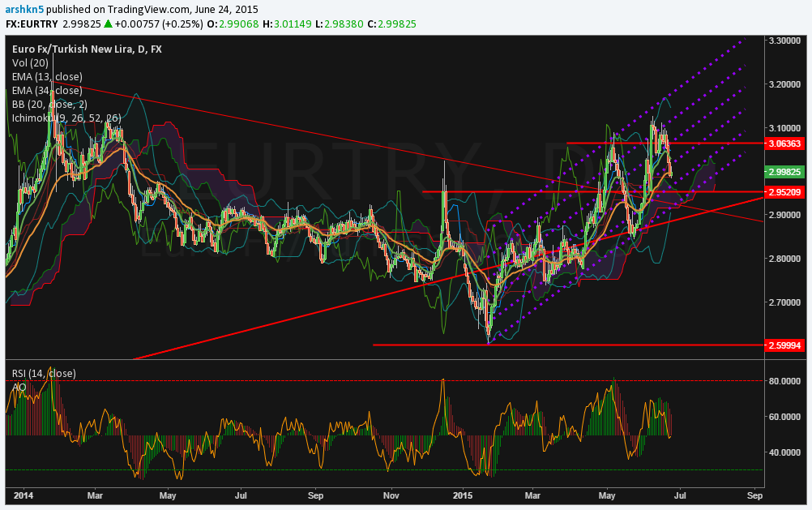Click the red 2.95209 price label
The width and height of the screenshot is (812, 510).
(x=787, y=192)
